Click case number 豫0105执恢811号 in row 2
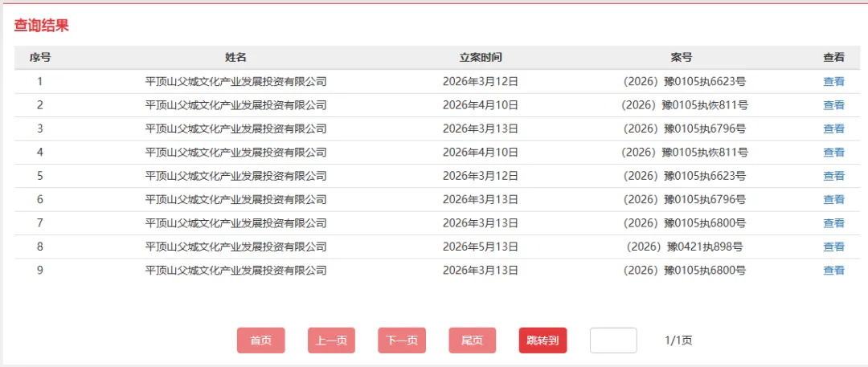Image resolution: width=868 pixels, height=367 pixels. pos(684,105)
